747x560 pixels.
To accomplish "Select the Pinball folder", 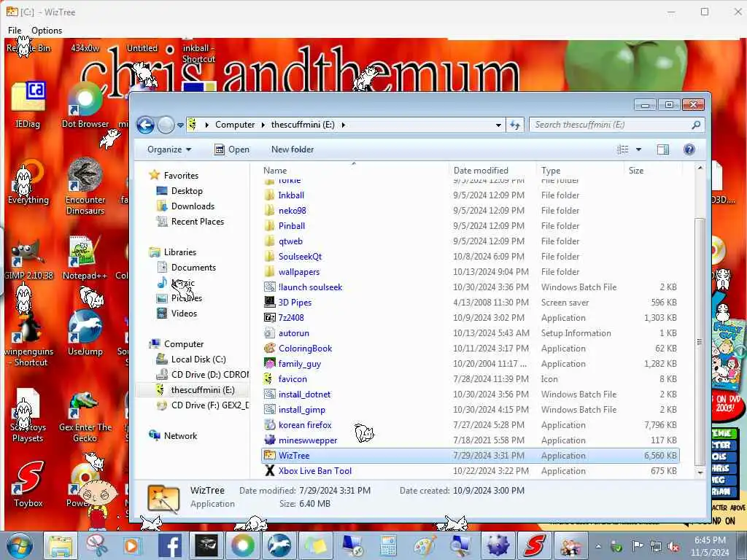I will point(292,226).
